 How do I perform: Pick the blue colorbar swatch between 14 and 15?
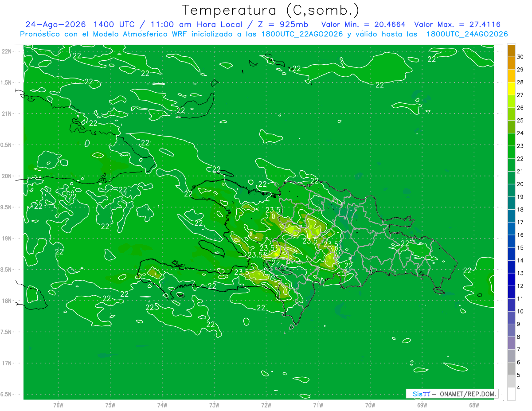point(511,254)
